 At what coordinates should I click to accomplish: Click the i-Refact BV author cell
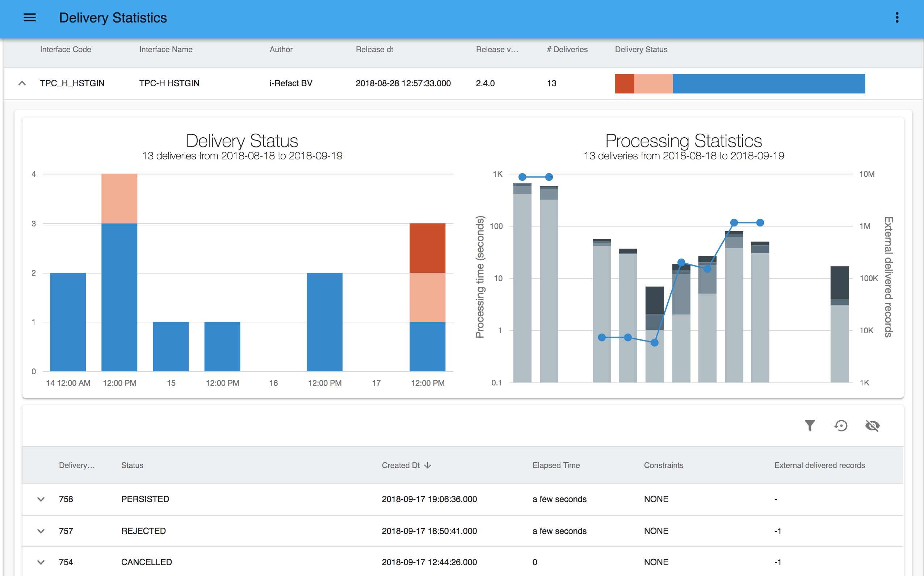(x=290, y=83)
